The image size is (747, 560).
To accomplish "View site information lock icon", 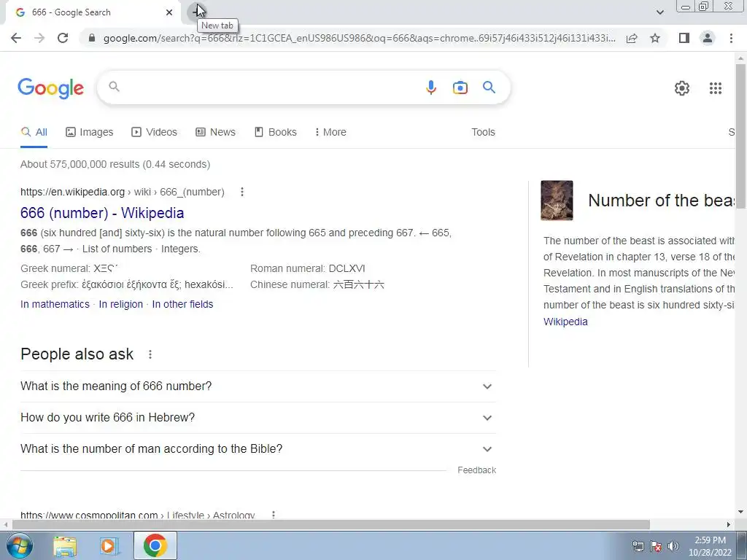I will pos(92,38).
